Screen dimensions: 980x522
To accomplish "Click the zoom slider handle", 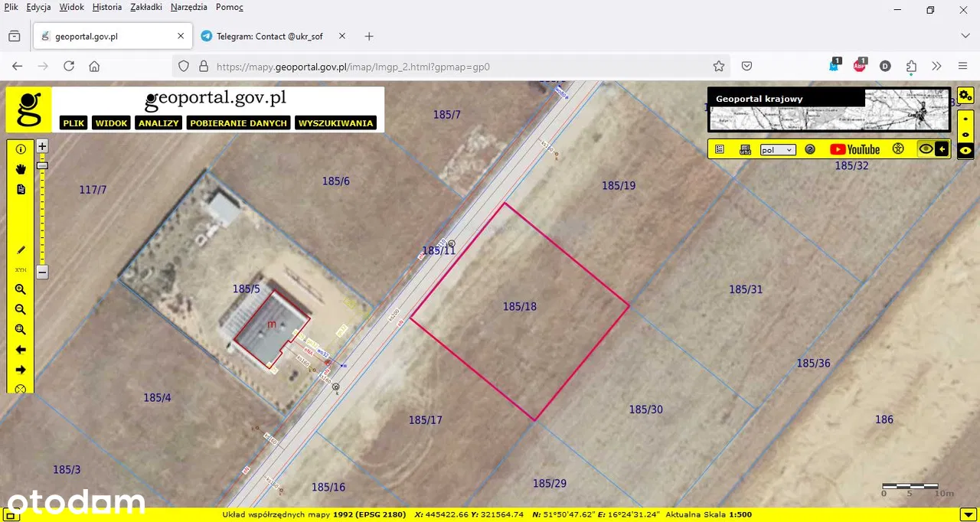I will click(x=42, y=165).
